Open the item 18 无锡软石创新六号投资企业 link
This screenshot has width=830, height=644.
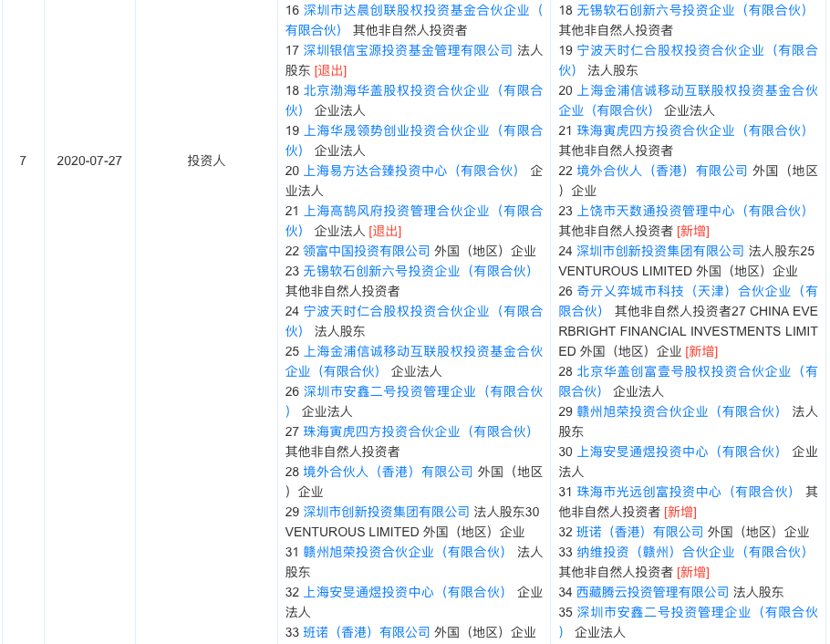pos(692,10)
